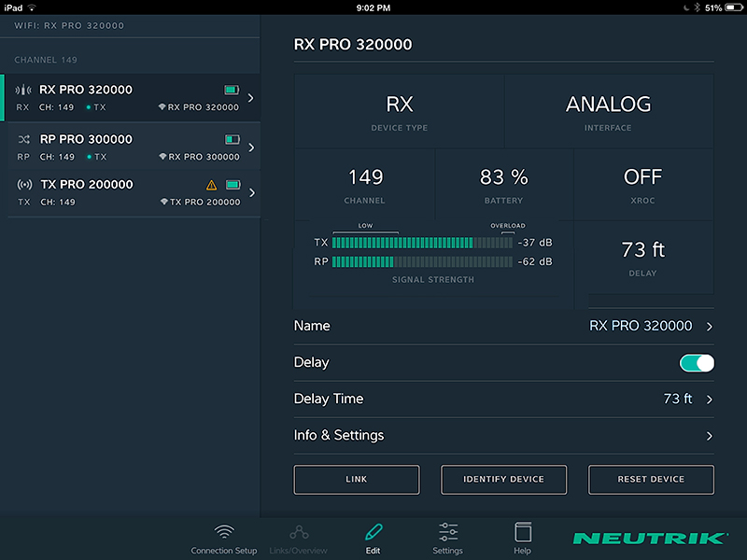Click the Links/Overview nodes icon
This screenshot has width=747, height=560.
pos(299,532)
